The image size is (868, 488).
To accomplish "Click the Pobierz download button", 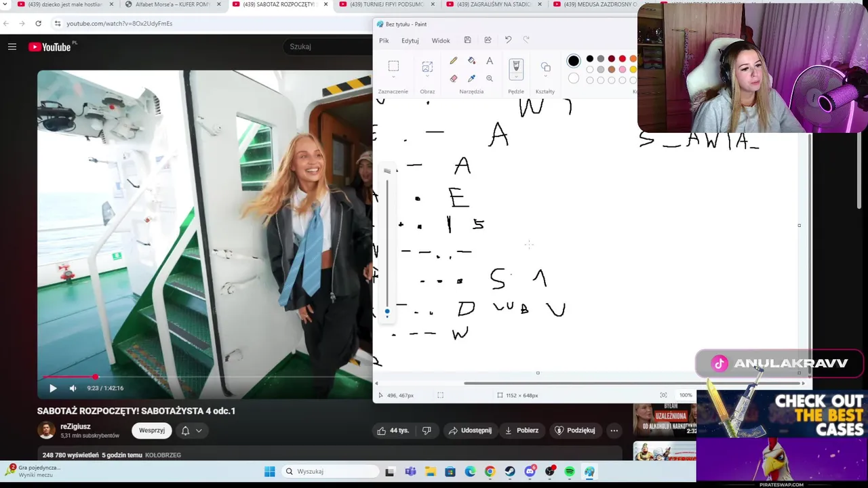I will pos(521,430).
